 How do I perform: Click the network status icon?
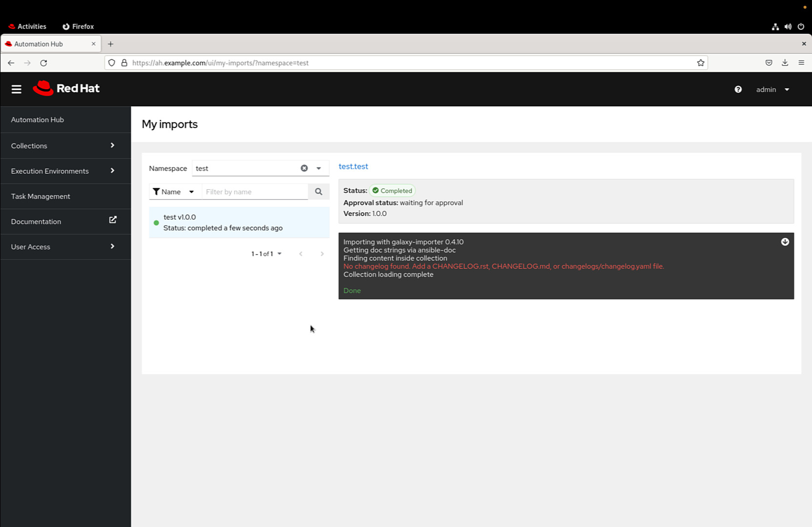point(775,27)
